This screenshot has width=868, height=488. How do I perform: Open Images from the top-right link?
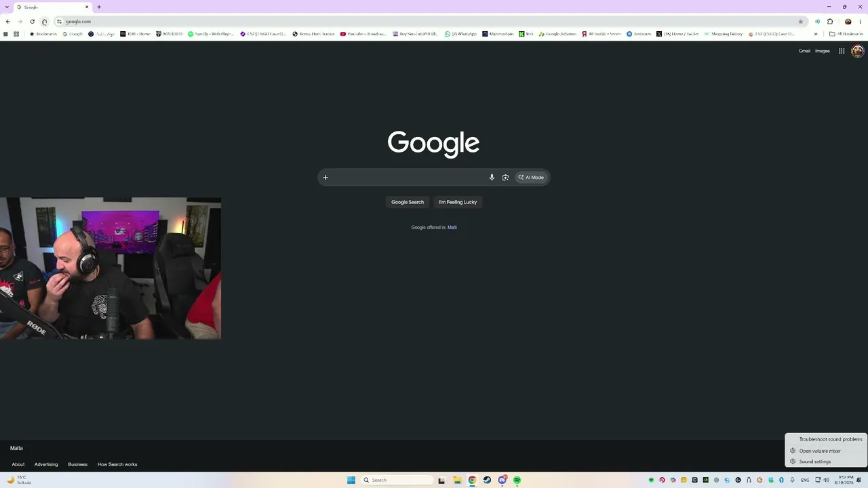coord(823,51)
